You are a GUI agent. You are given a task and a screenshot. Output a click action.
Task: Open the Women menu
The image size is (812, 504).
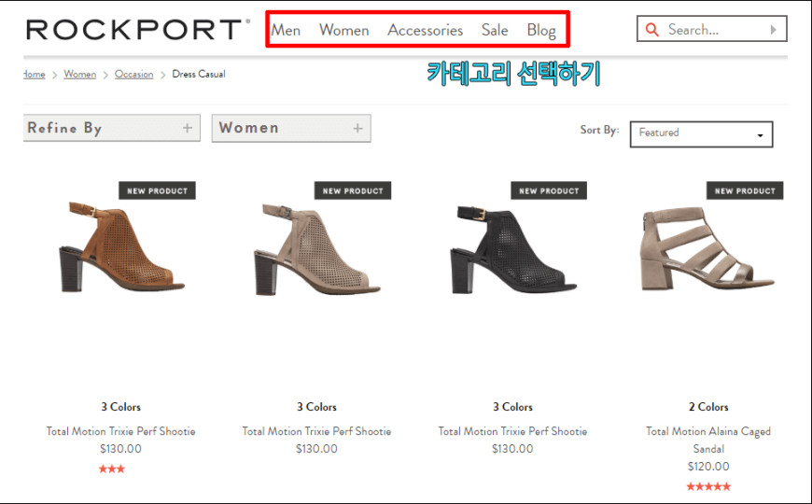click(x=343, y=30)
